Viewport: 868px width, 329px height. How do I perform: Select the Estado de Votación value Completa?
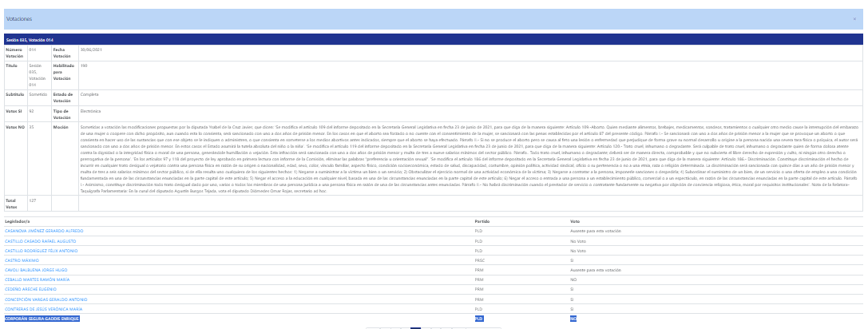tap(89, 94)
